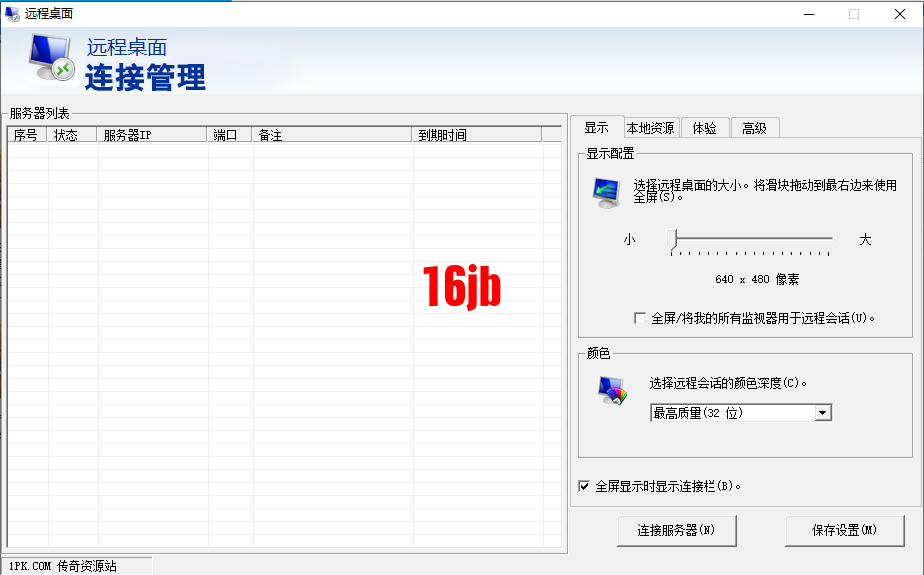Click the display configuration monitor icon
The image size is (924, 575).
[607, 193]
